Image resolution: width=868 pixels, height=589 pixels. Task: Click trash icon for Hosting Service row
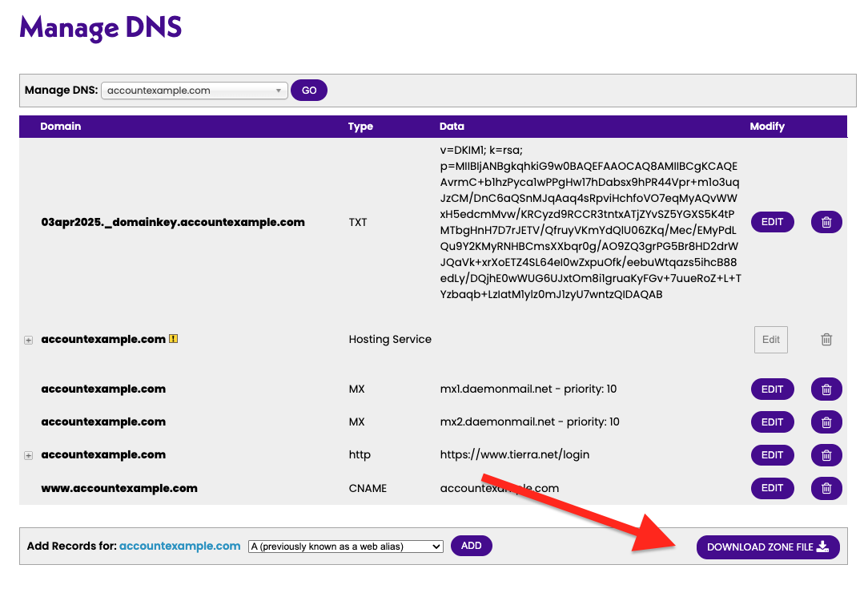click(826, 340)
